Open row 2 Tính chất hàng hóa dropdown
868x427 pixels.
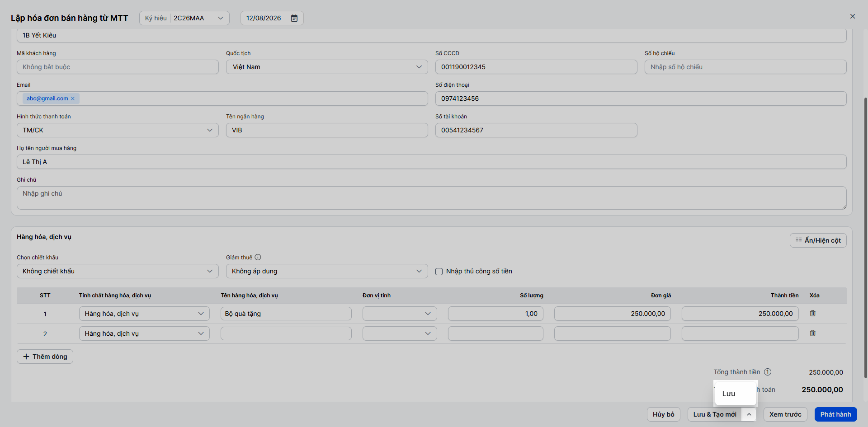point(144,333)
